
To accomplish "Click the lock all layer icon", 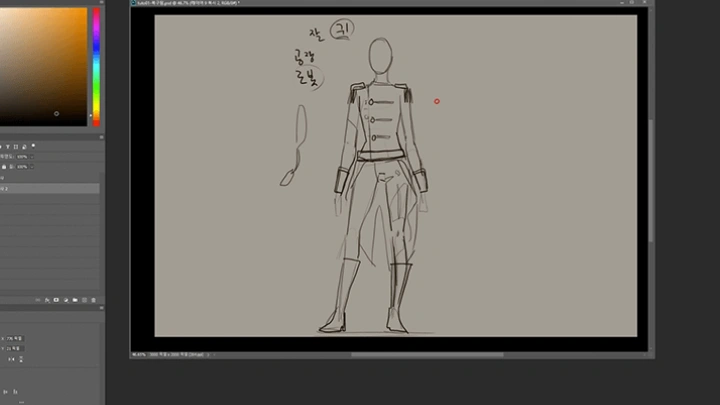I will [4, 167].
